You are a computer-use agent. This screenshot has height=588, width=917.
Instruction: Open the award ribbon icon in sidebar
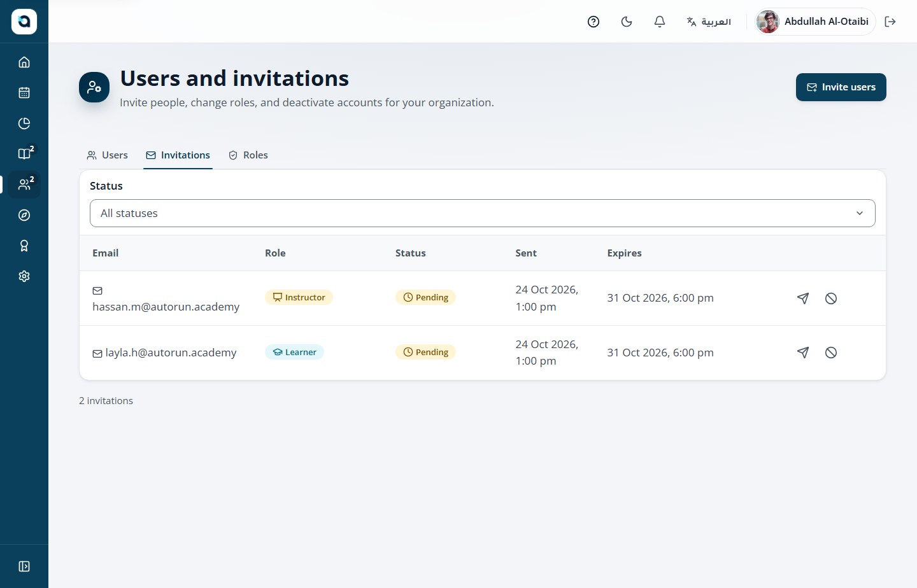coord(24,246)
